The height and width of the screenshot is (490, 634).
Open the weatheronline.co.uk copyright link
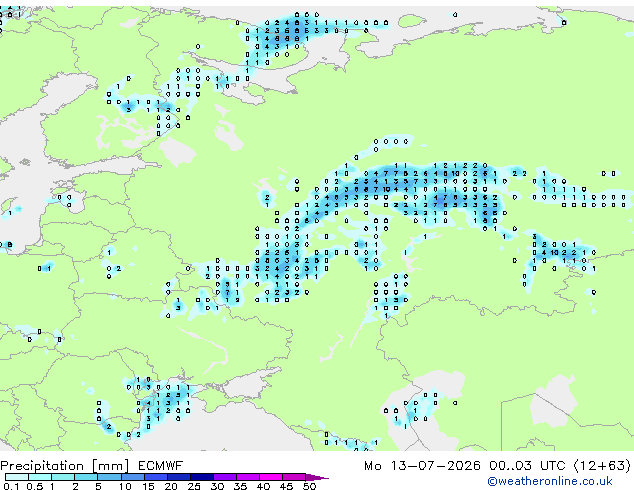click(550, 481)
